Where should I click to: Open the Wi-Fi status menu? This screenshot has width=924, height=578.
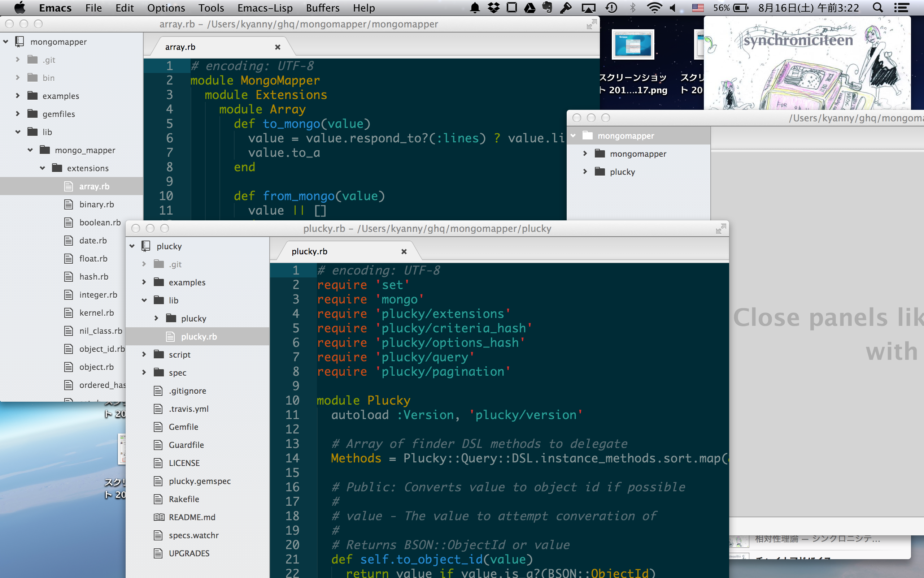tap(654, 8)
